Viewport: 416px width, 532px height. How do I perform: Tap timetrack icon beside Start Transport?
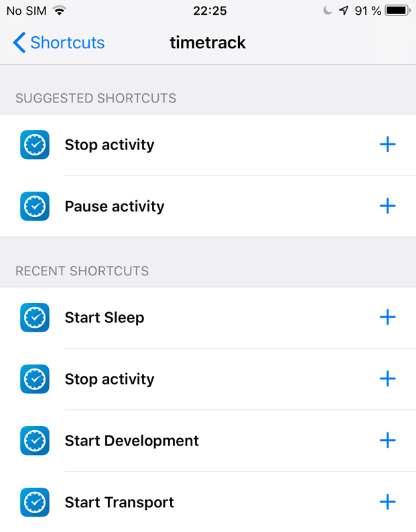coord(35,502)
